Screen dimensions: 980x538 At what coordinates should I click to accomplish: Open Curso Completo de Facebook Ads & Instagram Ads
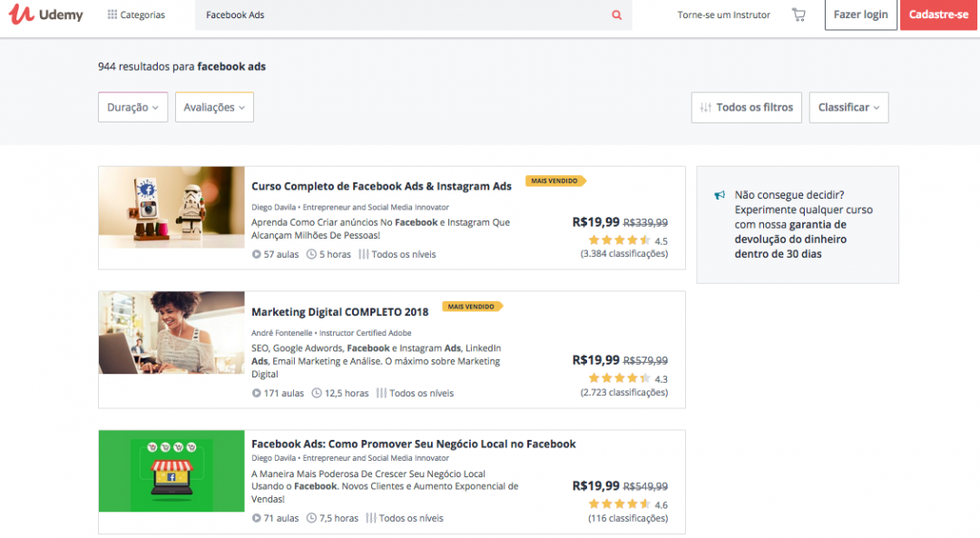(381, 186)
